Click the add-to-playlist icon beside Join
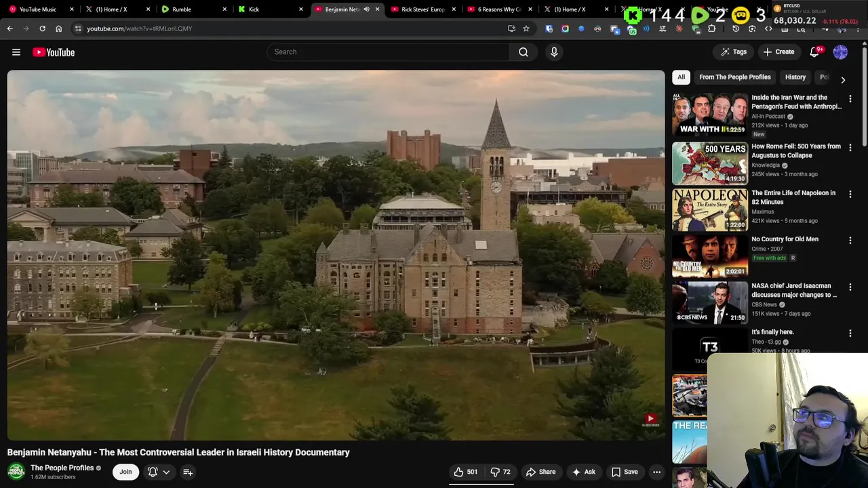 (188, 472)
